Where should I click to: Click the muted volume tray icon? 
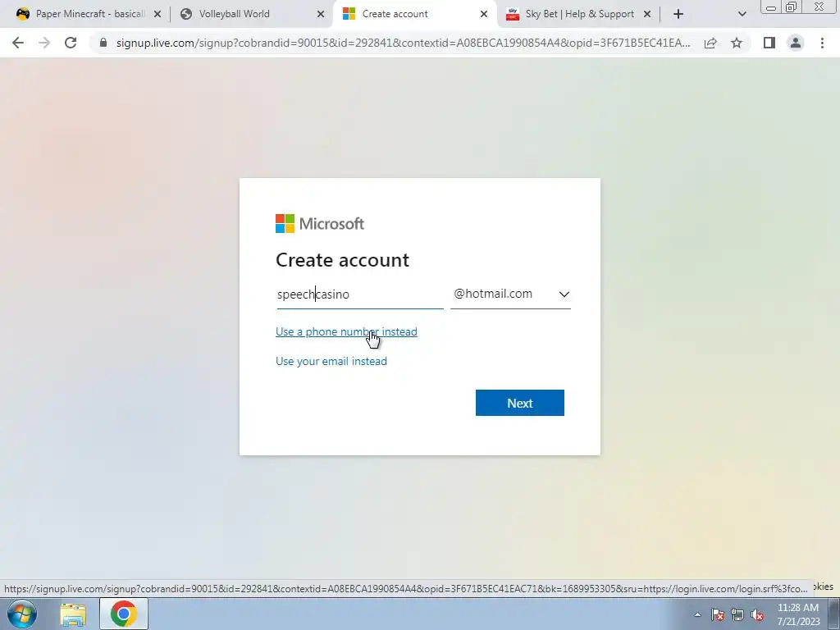point(757,614)
